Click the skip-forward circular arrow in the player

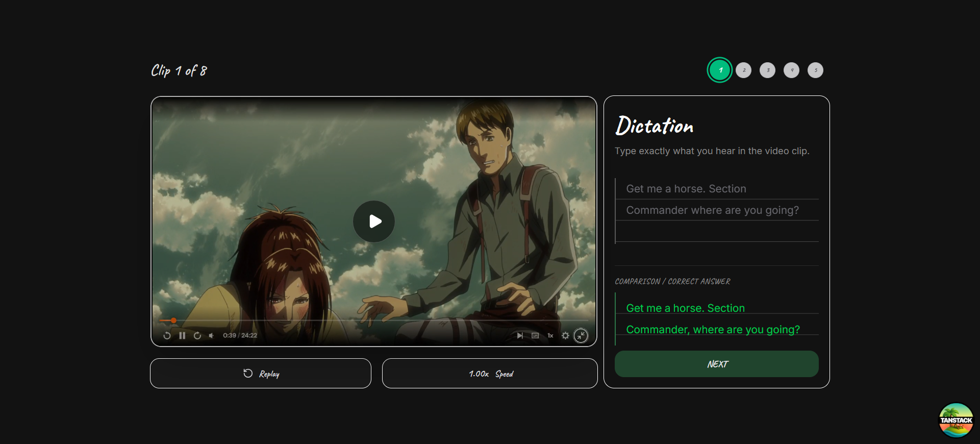pos(197,336)
